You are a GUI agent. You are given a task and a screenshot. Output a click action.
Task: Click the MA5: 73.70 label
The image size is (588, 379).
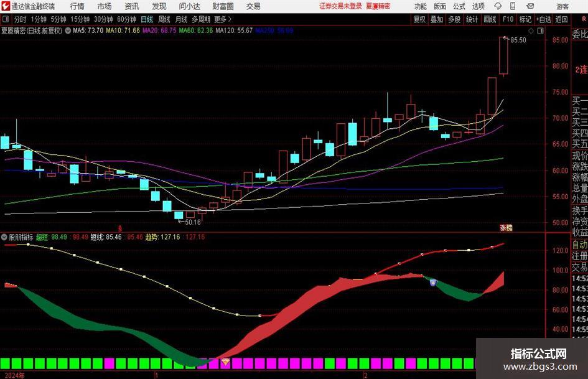tap(88, 30)
